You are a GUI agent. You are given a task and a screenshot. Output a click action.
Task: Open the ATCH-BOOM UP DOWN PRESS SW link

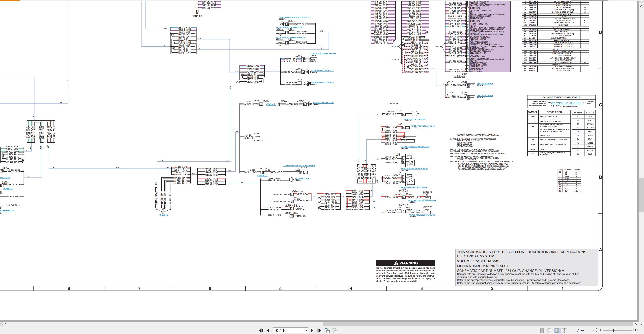pos(291,38)
